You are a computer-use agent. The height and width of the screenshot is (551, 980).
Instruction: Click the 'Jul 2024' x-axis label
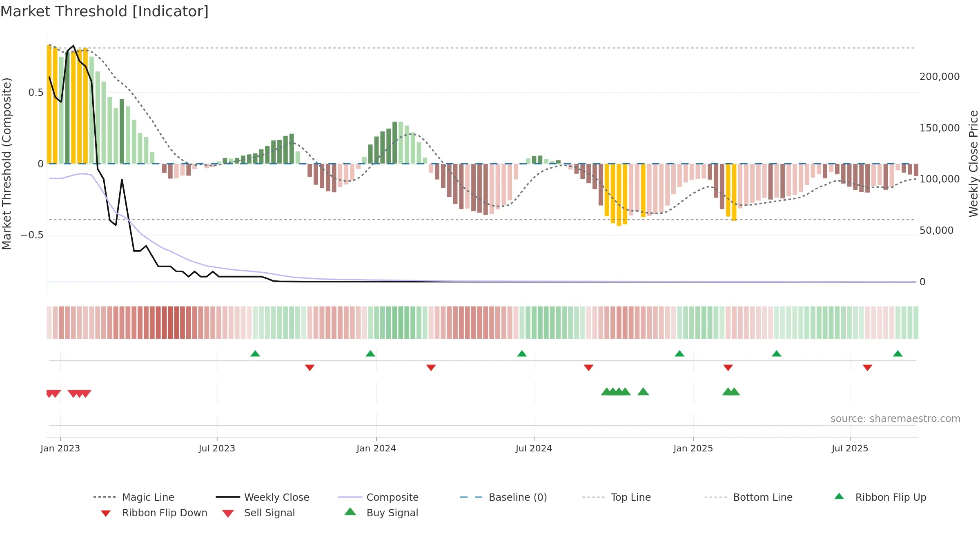coord(534,448)
